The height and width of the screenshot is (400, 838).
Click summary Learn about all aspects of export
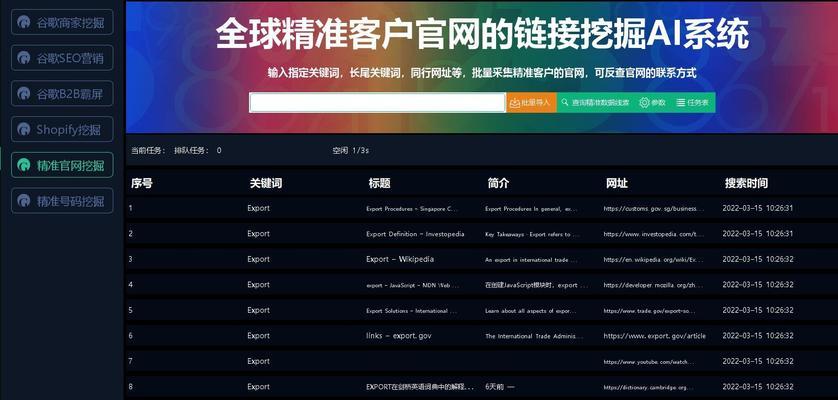click(x=531, y=311)
